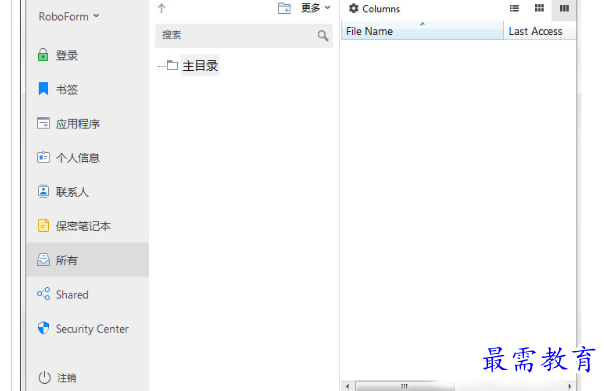Switch to columns detail view
The height and width of the screenshot is (391, 604).
pyautogui.click(x=564, y=8)
